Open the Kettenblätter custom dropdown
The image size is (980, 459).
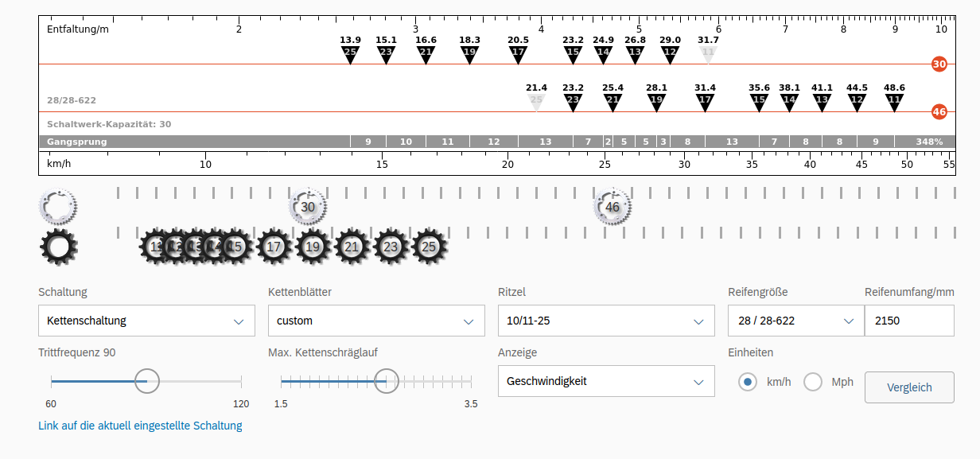pos(376,321)
